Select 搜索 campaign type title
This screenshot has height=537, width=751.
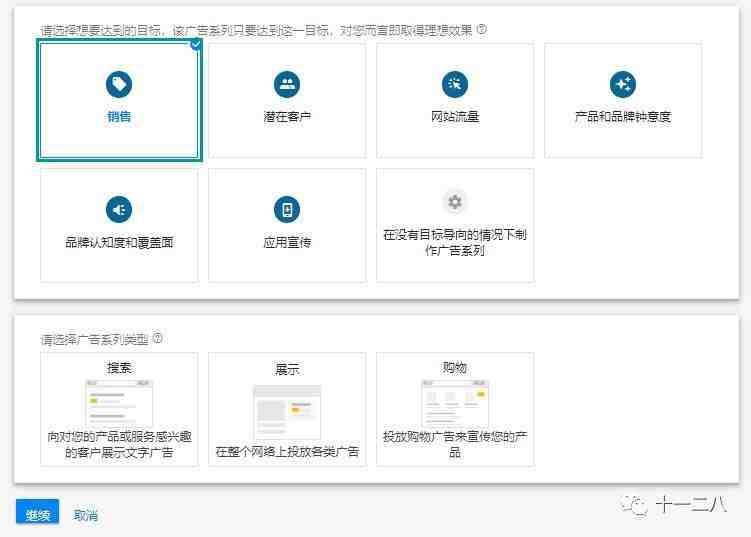pyautogui.click(x=119, y=368)
